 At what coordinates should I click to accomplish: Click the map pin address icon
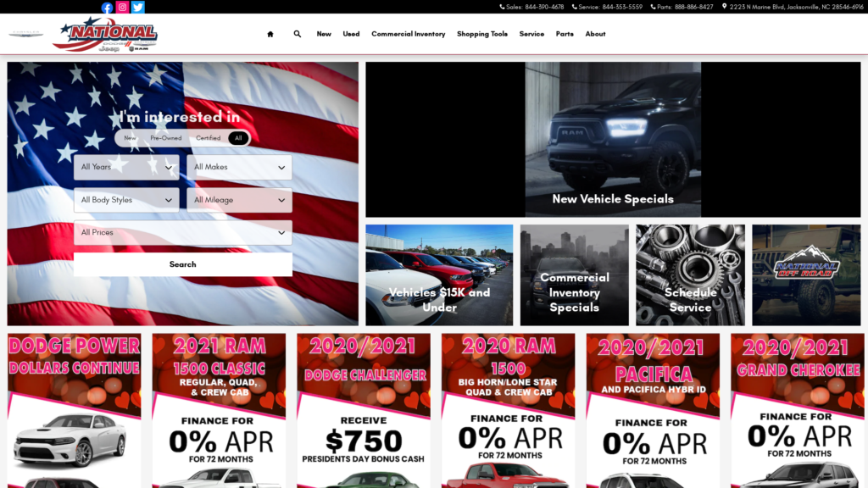point(724,7)
